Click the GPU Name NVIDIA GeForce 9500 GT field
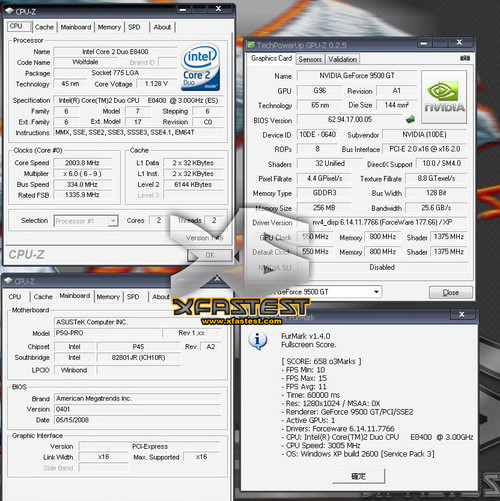Screen dimensions: 500x501 point(357,76)
